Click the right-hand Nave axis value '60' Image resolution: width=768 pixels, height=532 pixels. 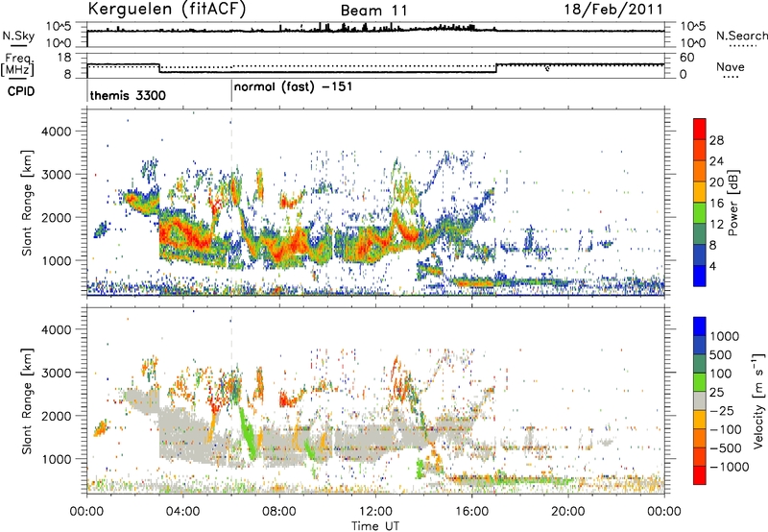point(686,58)
